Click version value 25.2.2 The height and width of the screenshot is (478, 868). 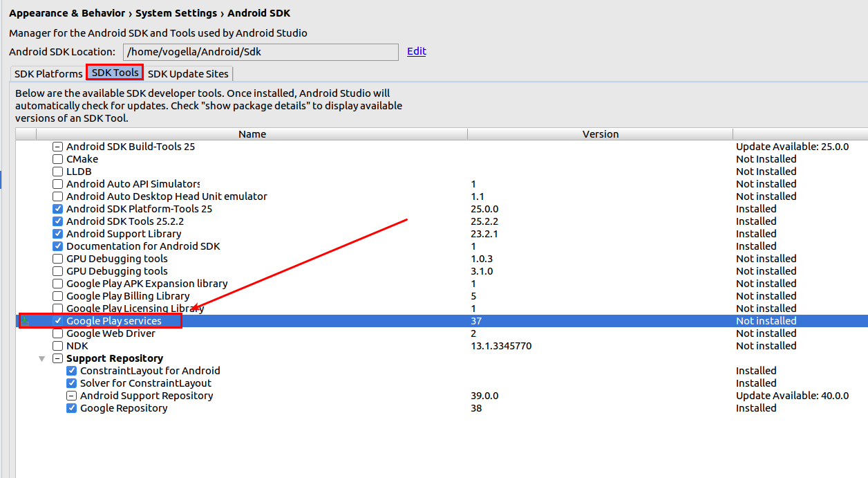click(484, 221)
